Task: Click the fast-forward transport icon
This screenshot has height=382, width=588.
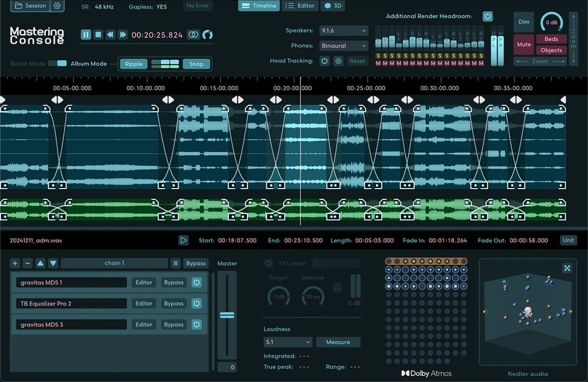Action: point(123,34)
